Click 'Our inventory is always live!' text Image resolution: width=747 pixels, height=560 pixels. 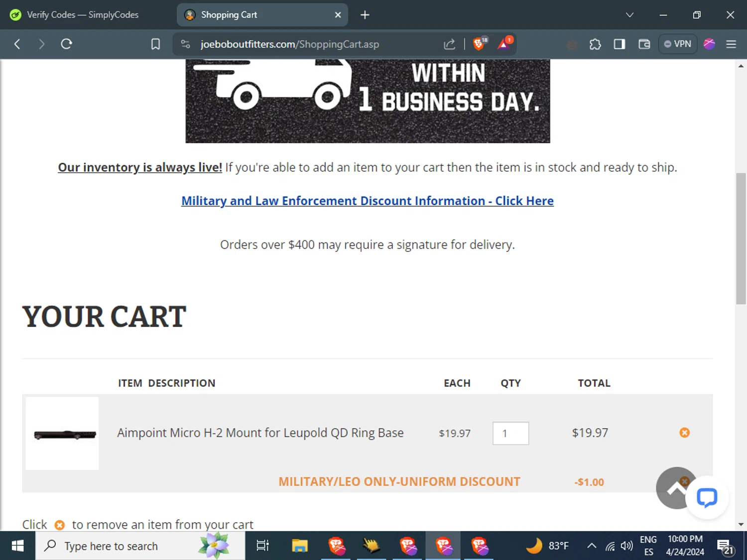click(x=140, y=167)
